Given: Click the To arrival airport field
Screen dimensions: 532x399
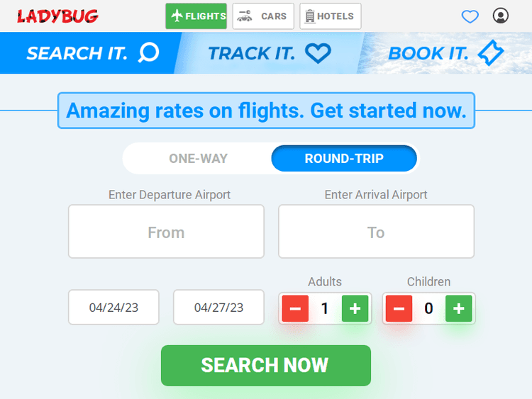Looking at the screenshot, I should 376,232.
